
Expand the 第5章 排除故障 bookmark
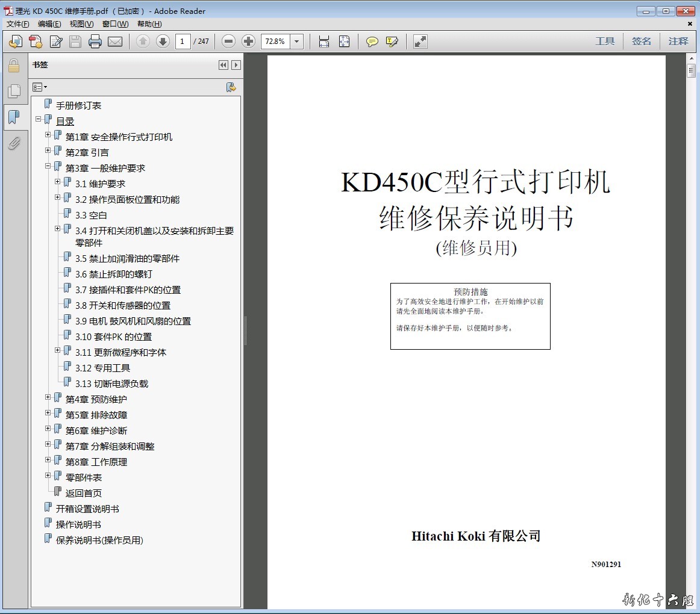(48, 413)
